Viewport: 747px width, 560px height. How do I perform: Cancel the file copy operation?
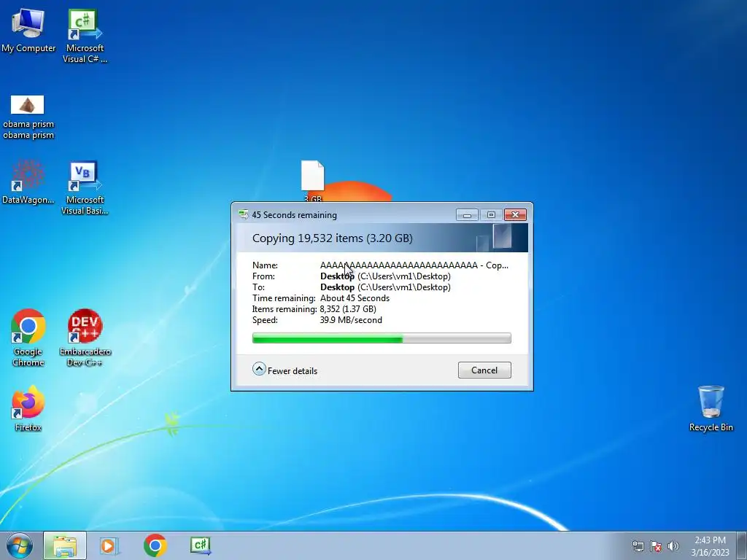[484, 370]
